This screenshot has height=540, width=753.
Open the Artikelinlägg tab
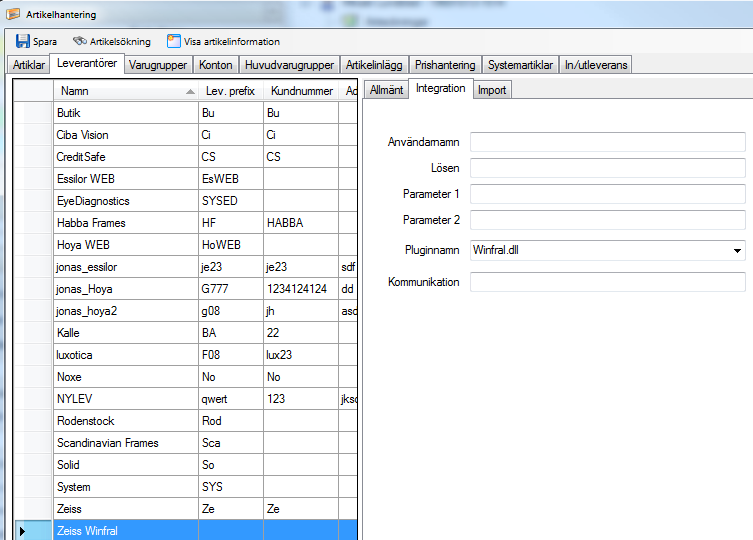pos(374,65)
